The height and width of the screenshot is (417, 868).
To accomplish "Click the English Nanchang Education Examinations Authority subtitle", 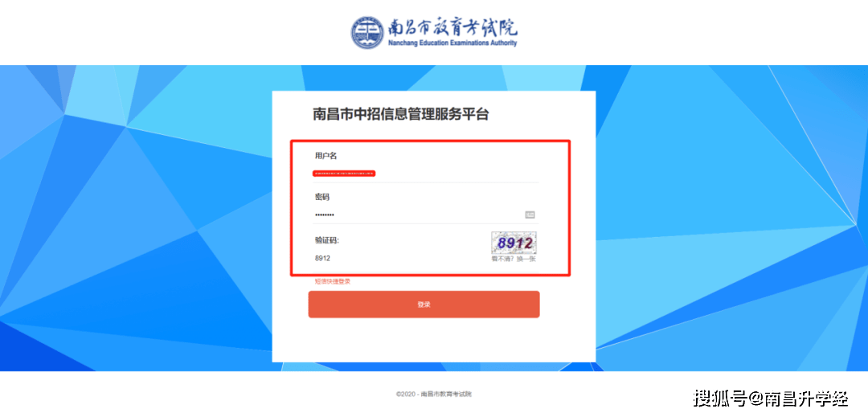I will pos(452,43).
